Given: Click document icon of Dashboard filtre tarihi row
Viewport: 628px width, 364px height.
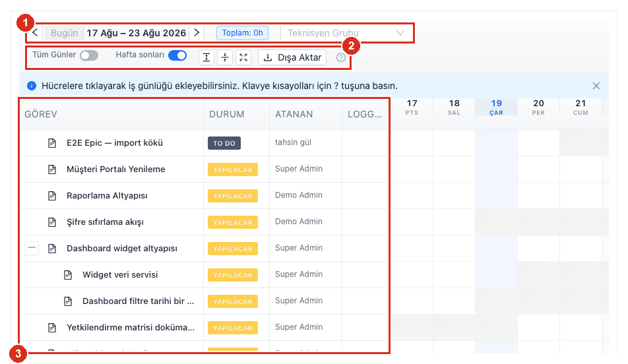Looking at the screenshot, I should (x=68, y=301).
